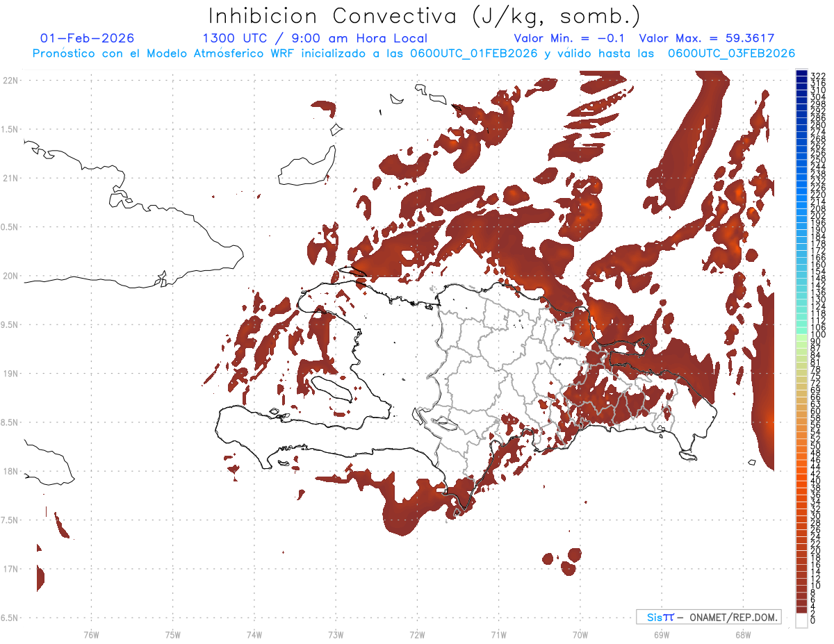Click the 74W longitude label

(254, 634)
